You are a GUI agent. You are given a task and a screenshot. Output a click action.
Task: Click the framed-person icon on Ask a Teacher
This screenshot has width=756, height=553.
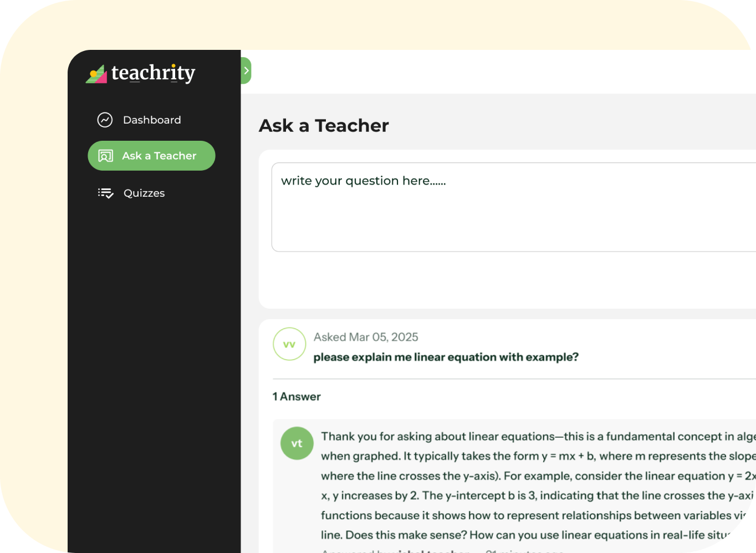pos(105,156)
